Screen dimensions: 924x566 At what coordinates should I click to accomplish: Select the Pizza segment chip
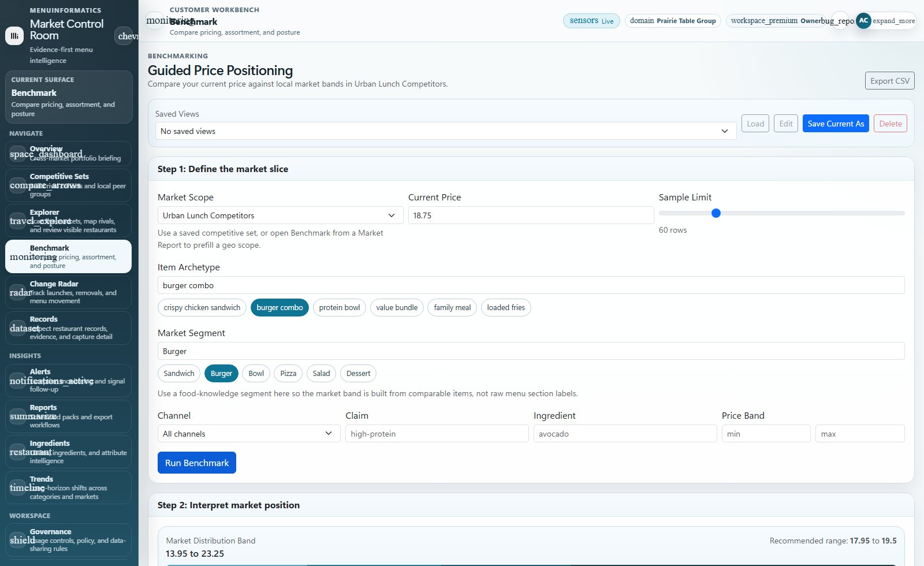[288, 373]
